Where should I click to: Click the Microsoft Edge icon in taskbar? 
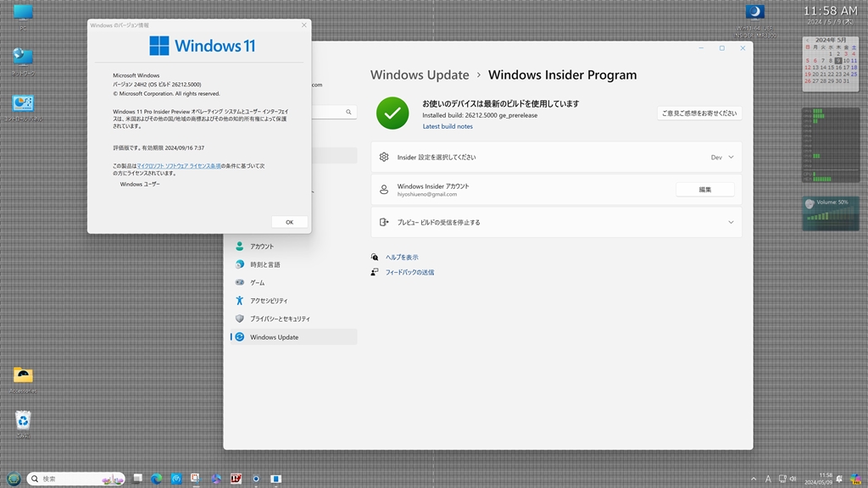click(157, 479)
